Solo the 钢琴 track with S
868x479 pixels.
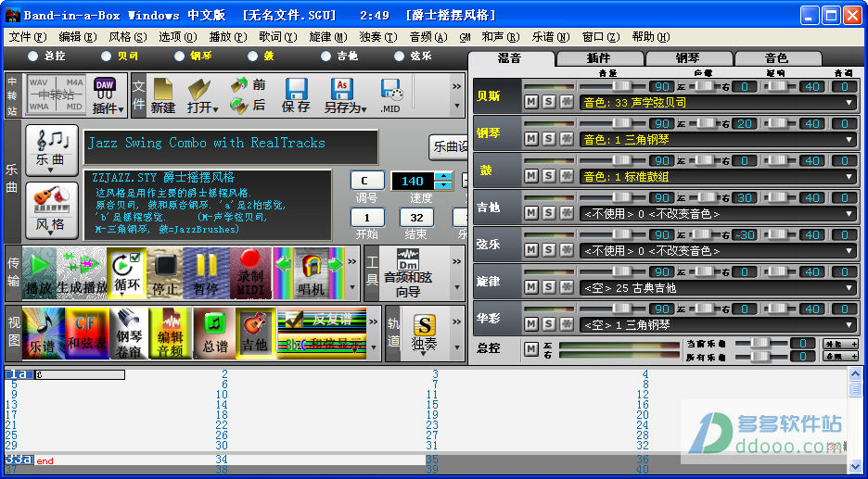coord(548,138)
